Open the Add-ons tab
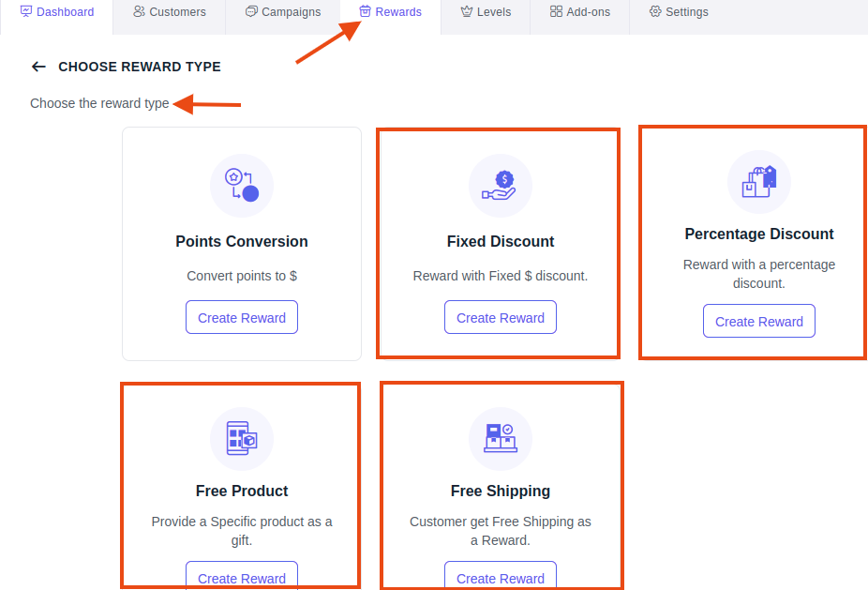The width and height of the screenshot is (868, 590). pos(579,11)
